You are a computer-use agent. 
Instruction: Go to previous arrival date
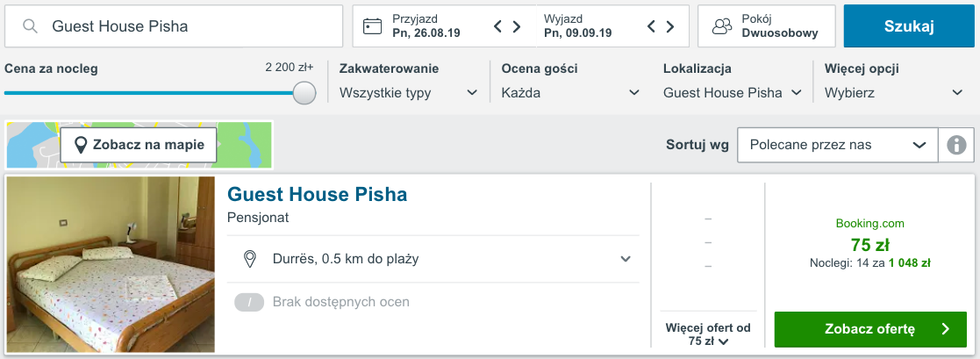[498, 26]
